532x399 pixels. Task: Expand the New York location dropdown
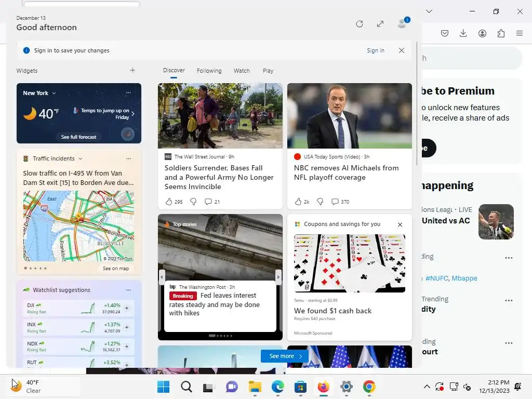pos(54,93)
